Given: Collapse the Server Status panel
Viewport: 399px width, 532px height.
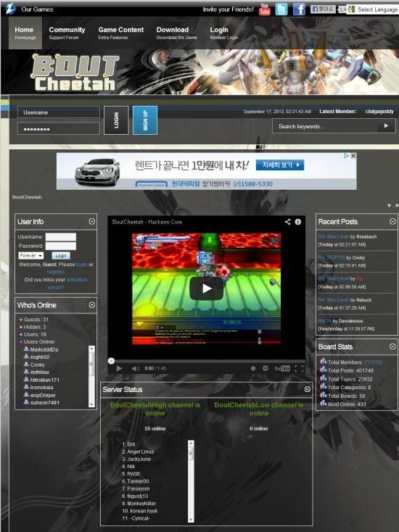Looking at the screenshot, I should pyautogui.click(x=308, y=389).
